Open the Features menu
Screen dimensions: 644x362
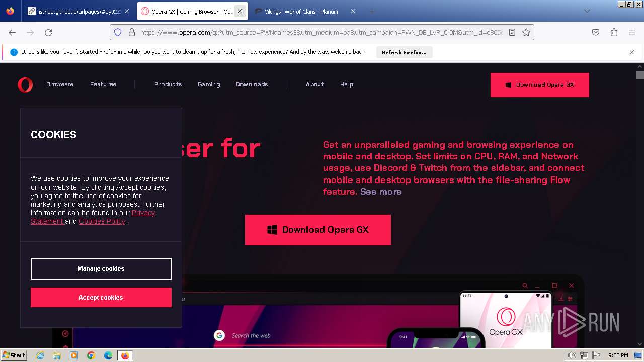click(x=103, y=84)
